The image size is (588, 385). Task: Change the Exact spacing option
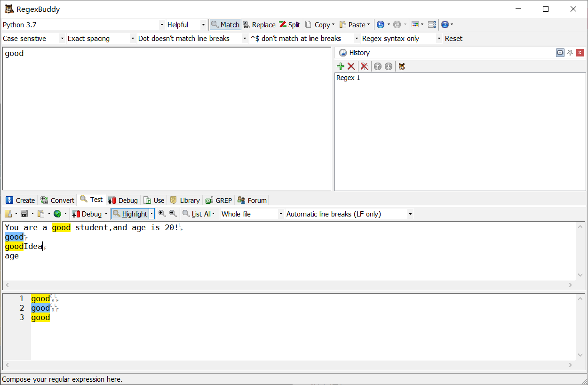101,39
